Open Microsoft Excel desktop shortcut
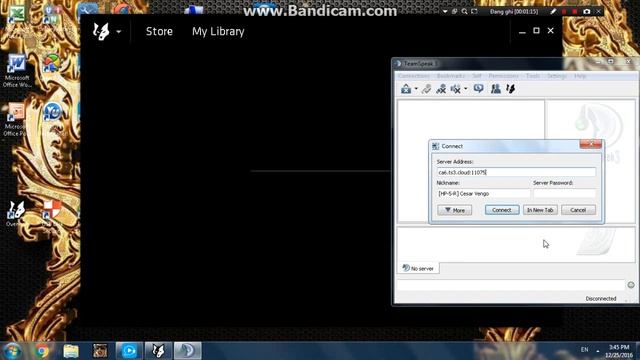The width and height of the screenshot is (640, 360). coord(17,14)
